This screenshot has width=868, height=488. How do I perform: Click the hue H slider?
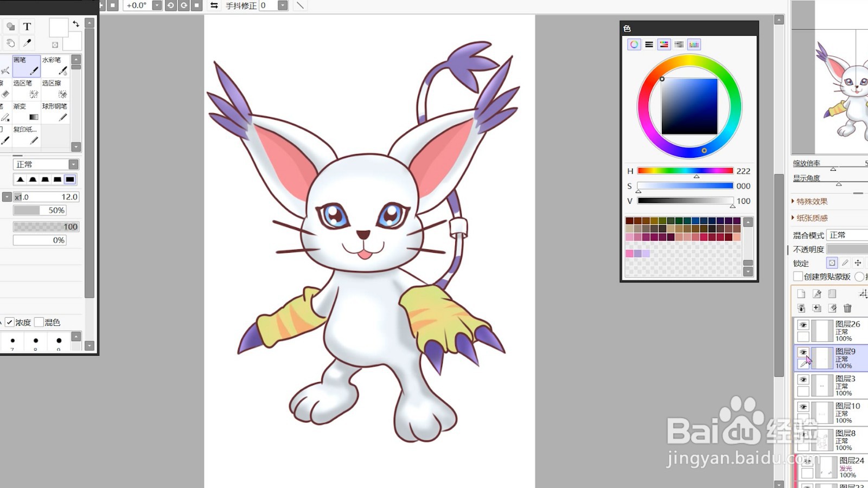[x=685, y=171]
